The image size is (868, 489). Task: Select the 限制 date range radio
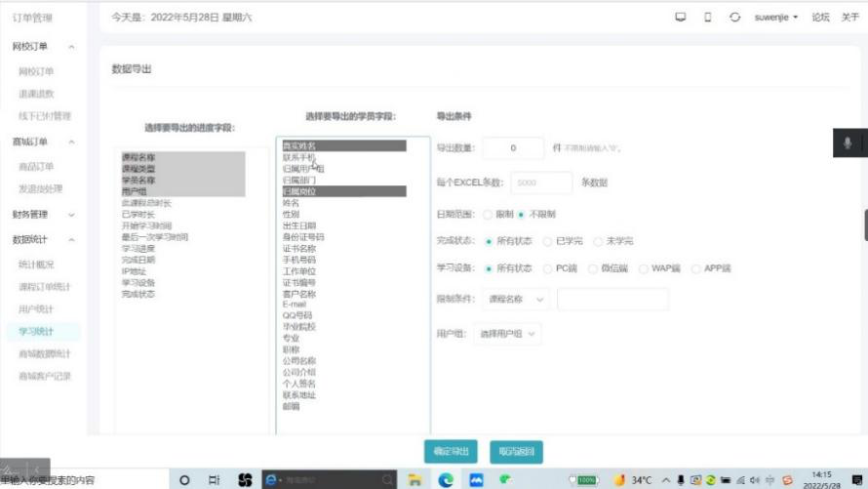[x=489, y=214]
